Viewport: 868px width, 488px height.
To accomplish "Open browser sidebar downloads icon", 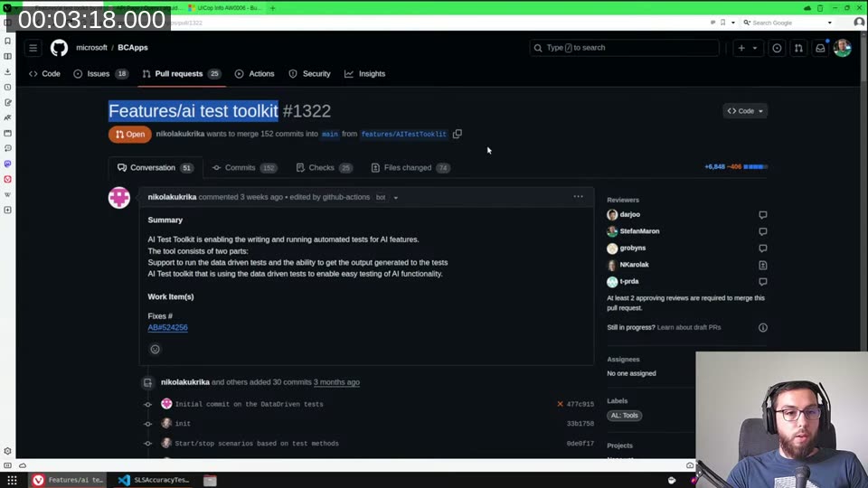I will (8, 72).
